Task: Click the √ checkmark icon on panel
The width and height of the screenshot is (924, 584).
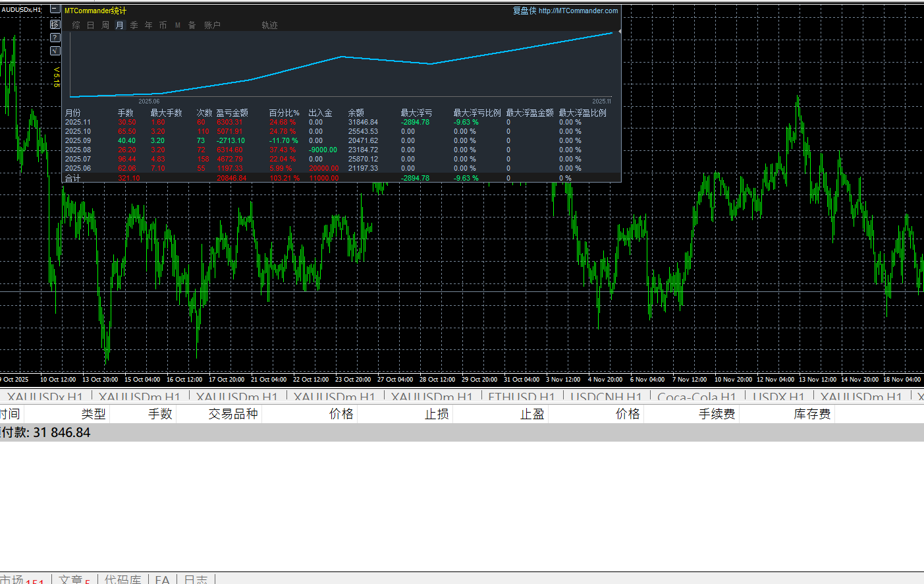Action: point(55,51)
